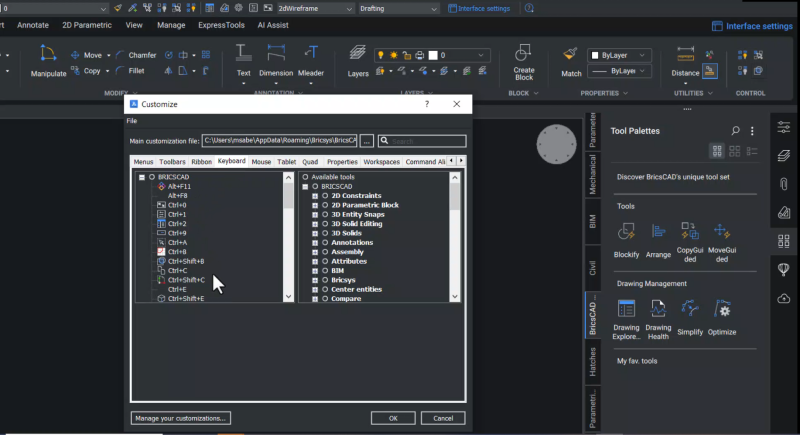The height and width of the screenshot is (435, 800).
Task: Click the Simplify tool
Action: tap(690, 318)
